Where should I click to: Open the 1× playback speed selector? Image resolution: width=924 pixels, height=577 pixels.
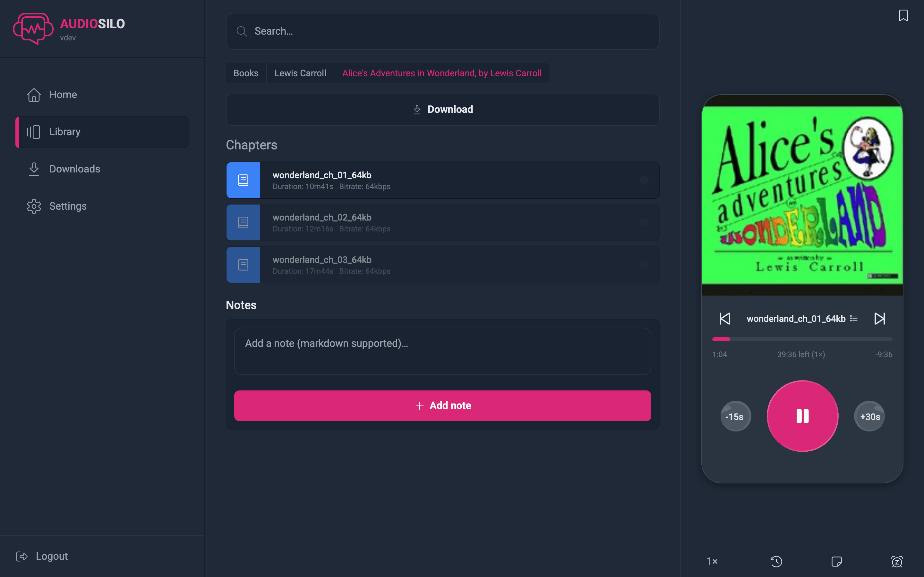(712, 561)
